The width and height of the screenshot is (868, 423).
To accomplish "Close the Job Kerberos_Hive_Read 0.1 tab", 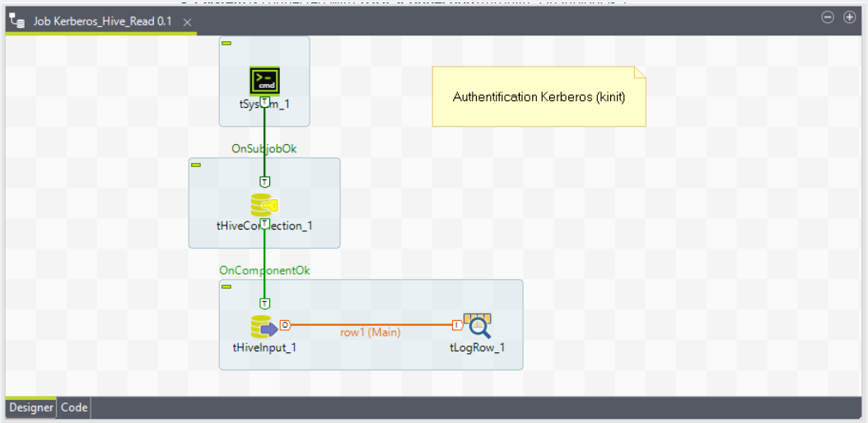I will point(187,22).
